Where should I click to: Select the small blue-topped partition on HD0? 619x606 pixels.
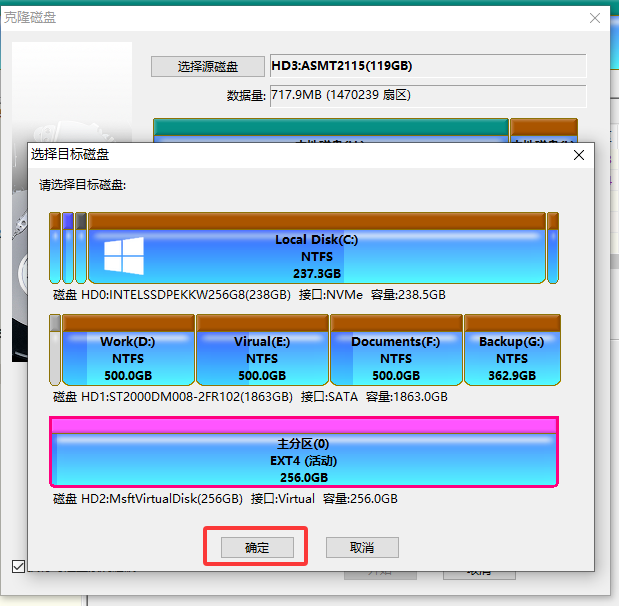[68, 248]
